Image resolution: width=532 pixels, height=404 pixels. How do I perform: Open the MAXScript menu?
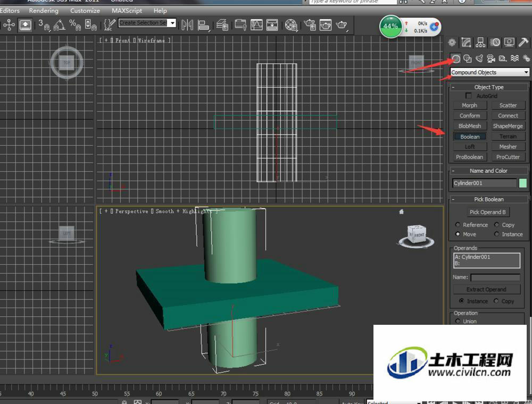(x=127, y=11)
